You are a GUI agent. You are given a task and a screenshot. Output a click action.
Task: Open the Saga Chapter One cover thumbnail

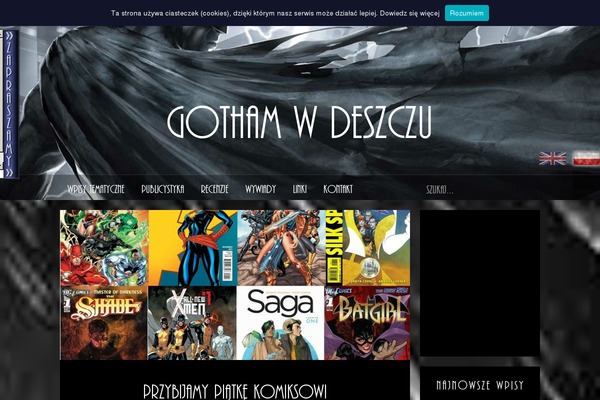pos(280,323)
